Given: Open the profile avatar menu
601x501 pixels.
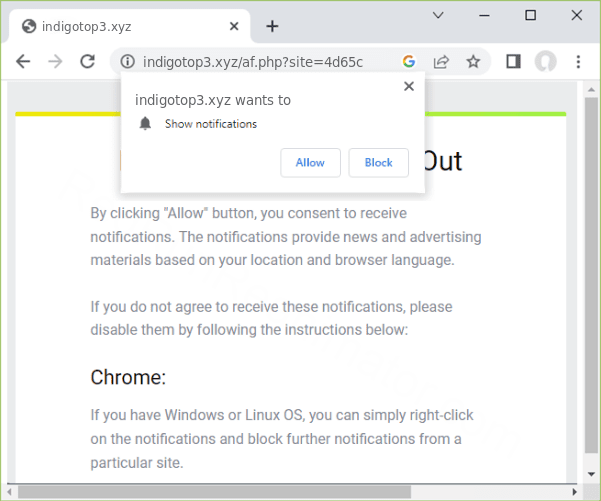Looking at the screenshot, I should [545, 62].
